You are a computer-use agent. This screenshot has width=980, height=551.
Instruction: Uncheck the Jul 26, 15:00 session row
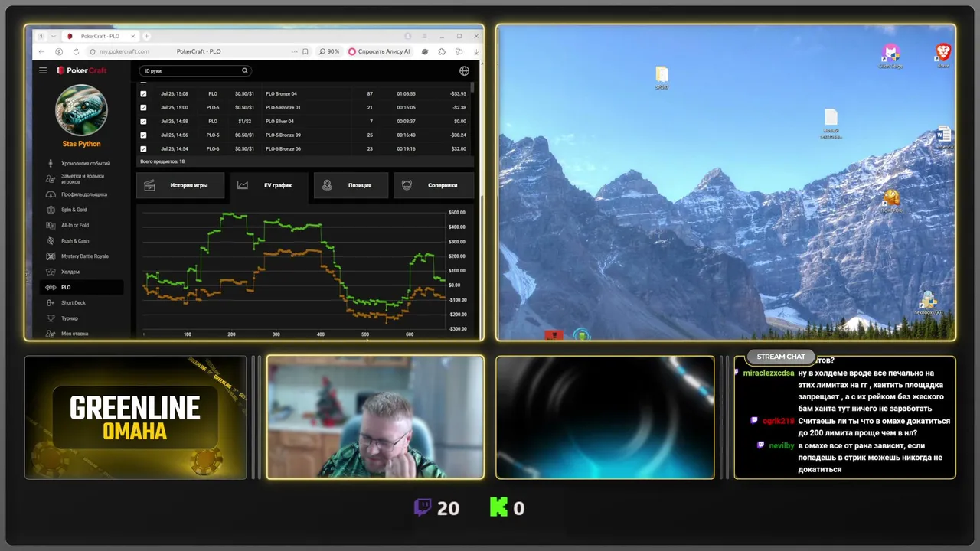[143, 108]
